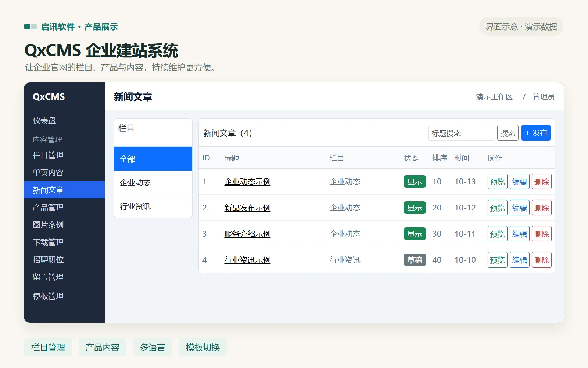Click the + 发布 button
The image size is (588, 368).
[x=536, y=133]
